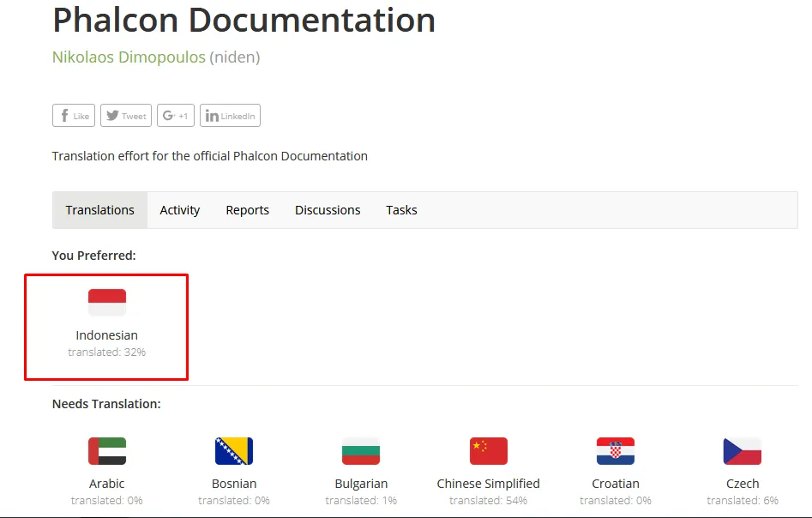Screen dimensions: 812x518
Task: Click the 'translated: 6%' text
Action: [x=743, y=500]
